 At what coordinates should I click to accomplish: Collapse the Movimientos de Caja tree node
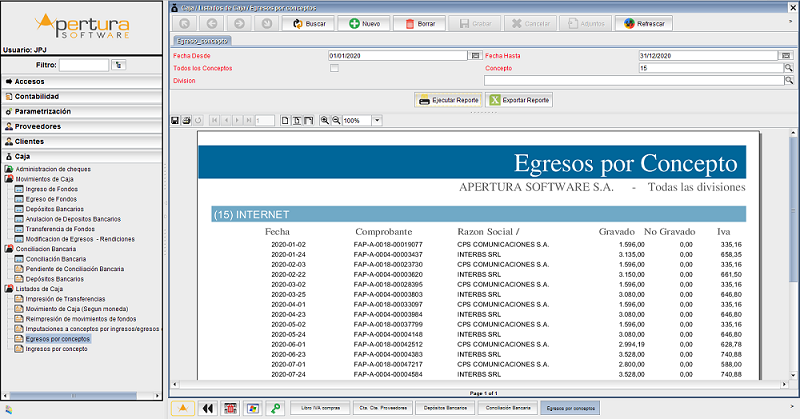coord(9,179)
